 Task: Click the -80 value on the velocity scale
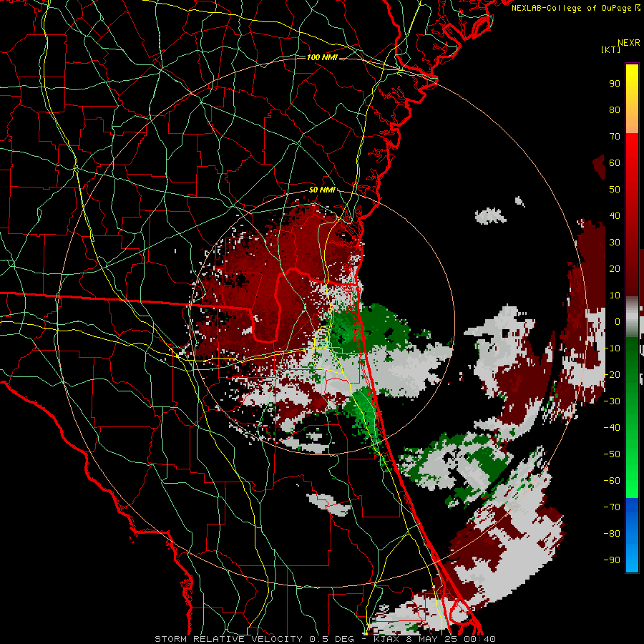pos(612,534)
